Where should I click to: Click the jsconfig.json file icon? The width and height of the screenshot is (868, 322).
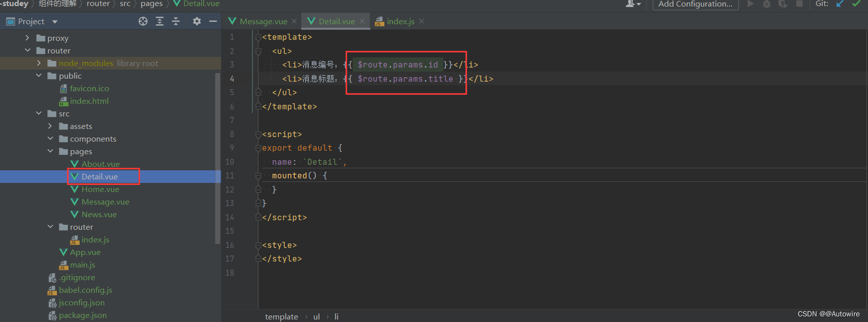pyautogui.click(x=52, y=303)
